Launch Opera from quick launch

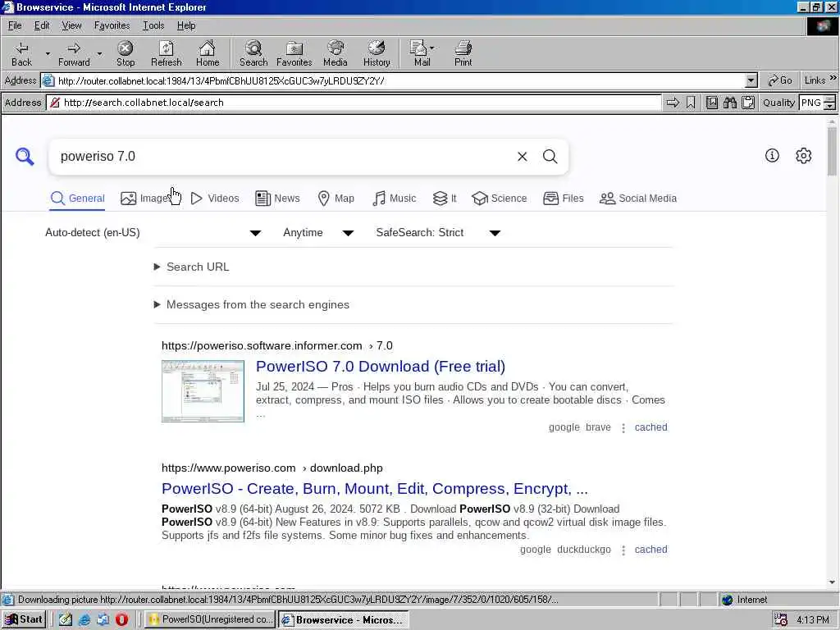pyautogui.click(x=121, y=620)
